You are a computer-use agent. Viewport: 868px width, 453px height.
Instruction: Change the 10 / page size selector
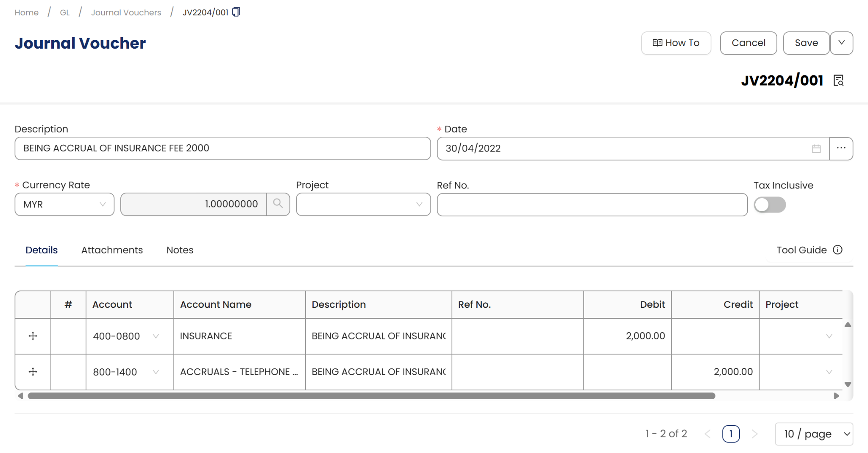(814, 434)
